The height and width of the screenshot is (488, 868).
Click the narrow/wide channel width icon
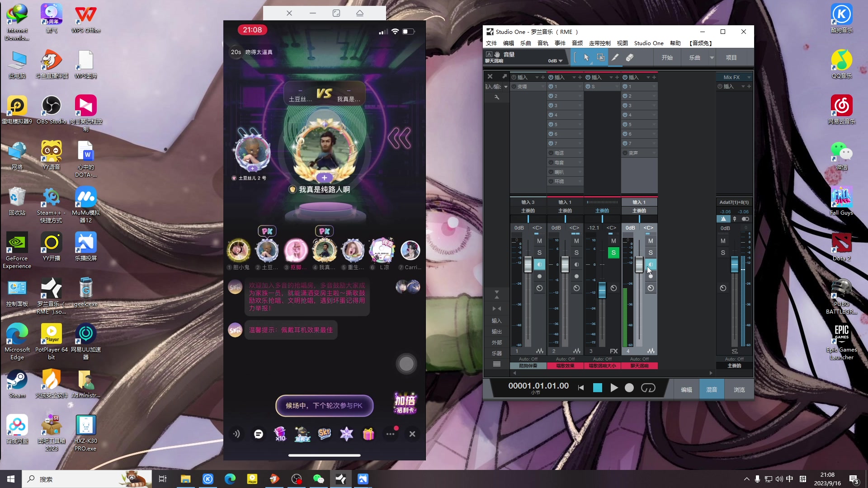(496, 308)
